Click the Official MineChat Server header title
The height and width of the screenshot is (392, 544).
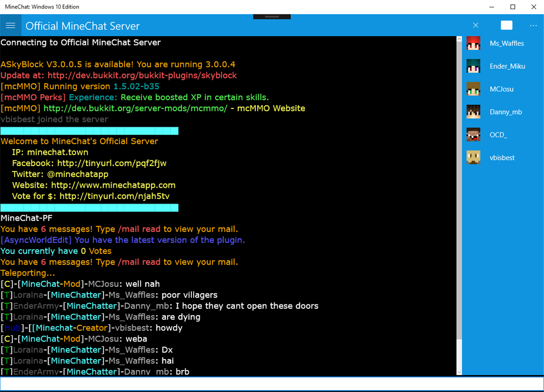tap(82, 26)
